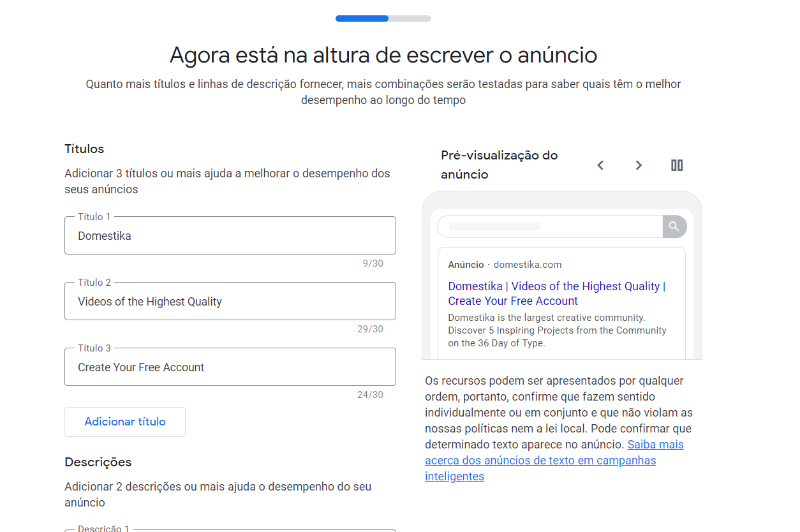Edit the Título 1 field containing Domestika
The width and height of the screenshot is (800, 532).
[230, 235]
